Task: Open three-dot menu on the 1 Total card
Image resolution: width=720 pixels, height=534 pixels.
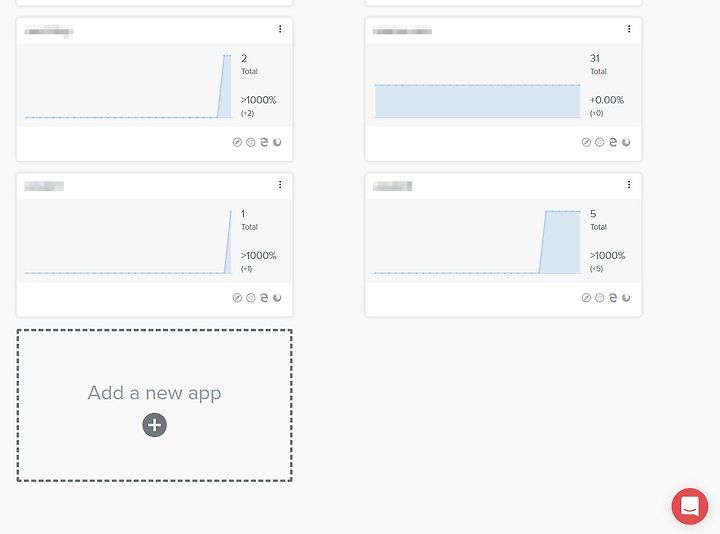Action: coord(280,185)
